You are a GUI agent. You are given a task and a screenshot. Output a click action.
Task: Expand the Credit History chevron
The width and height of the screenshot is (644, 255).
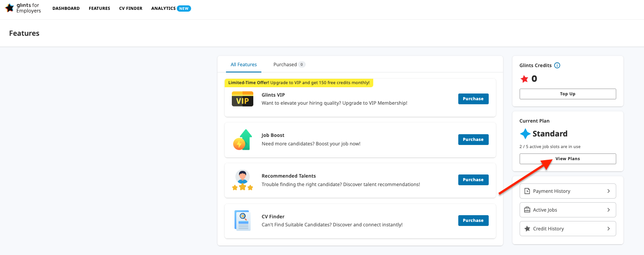click(x=609, y=229)
